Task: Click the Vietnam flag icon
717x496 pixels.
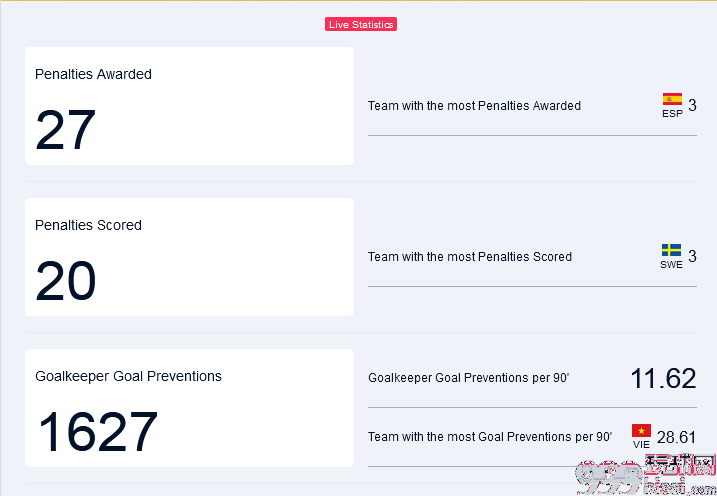Action: click(642, 431)
